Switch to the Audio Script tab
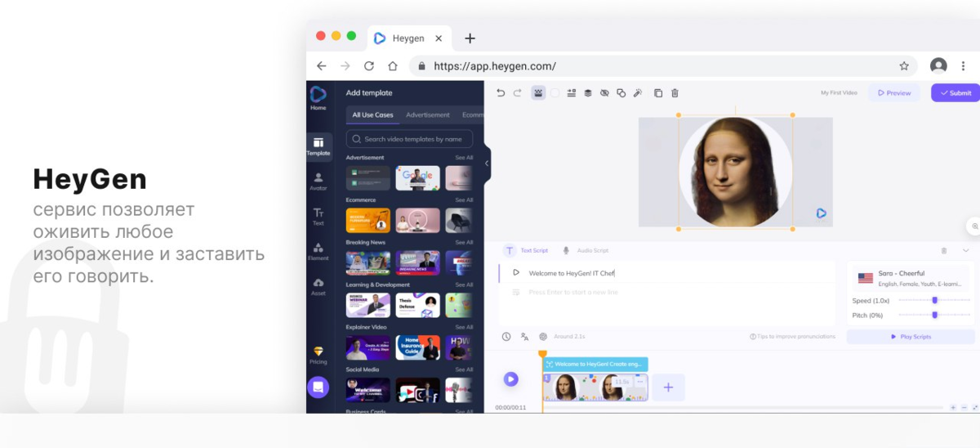This screenshot has width=980, height=448. tap(585, 250)
